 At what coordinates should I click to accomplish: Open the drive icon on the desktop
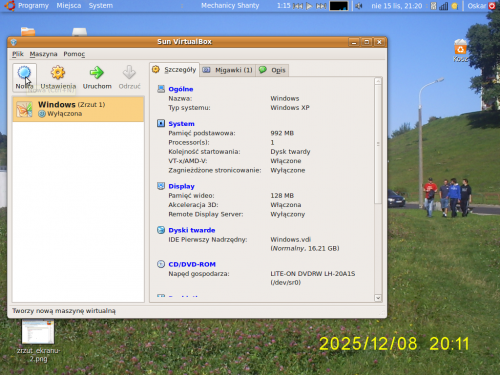pyautogui.click(x=79, y=32)
